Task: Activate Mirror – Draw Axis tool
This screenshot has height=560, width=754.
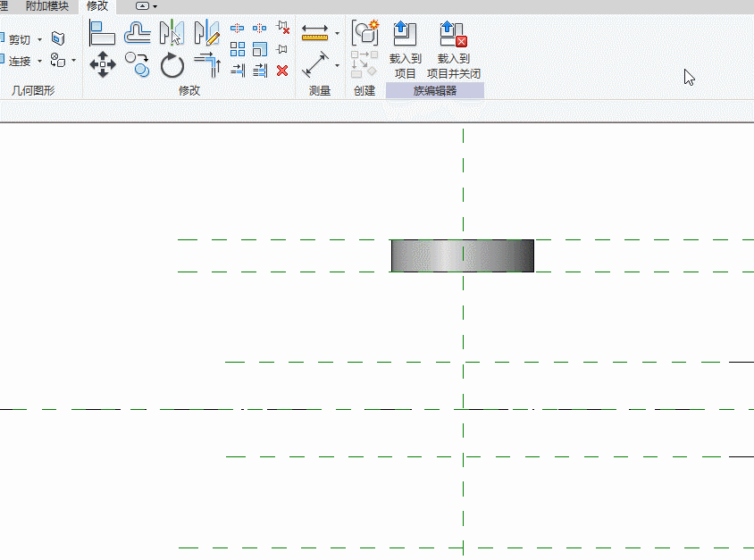Action: pyautogui.click(x=207, y=33)
